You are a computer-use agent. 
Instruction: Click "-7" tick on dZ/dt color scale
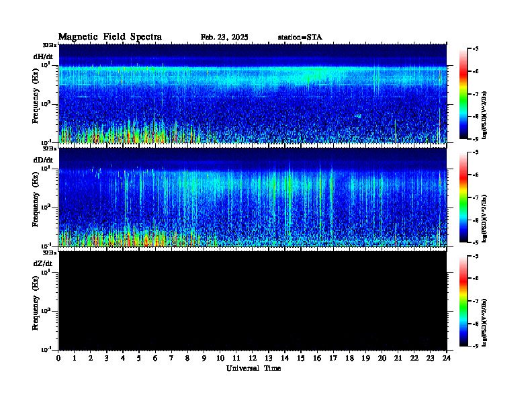[x=476, y=301]
